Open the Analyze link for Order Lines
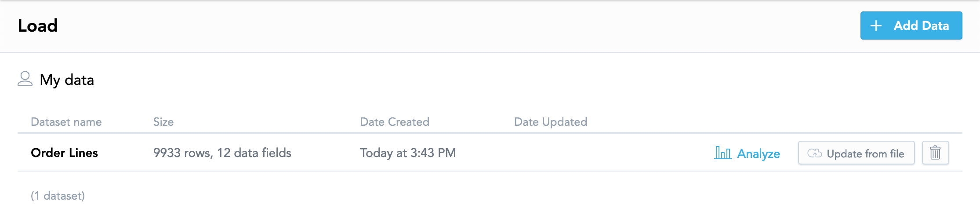This screenshot has width=980, height=219. 748,153
